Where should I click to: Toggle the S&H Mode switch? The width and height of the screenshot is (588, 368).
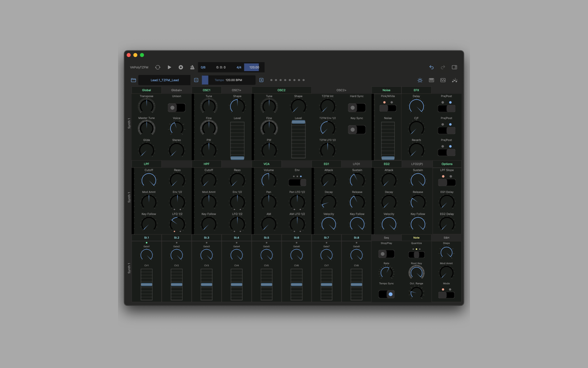click(x=446, y=295)
